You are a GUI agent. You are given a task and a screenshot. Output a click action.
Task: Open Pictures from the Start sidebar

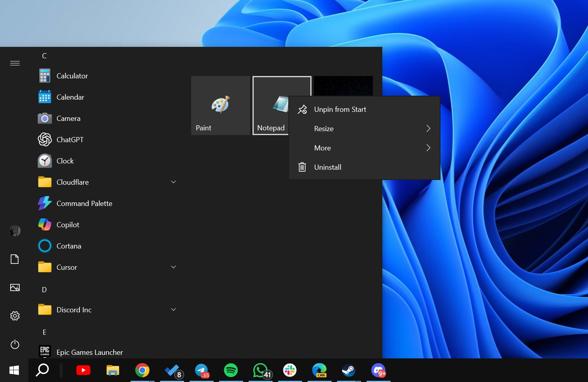tap(15, 287)
